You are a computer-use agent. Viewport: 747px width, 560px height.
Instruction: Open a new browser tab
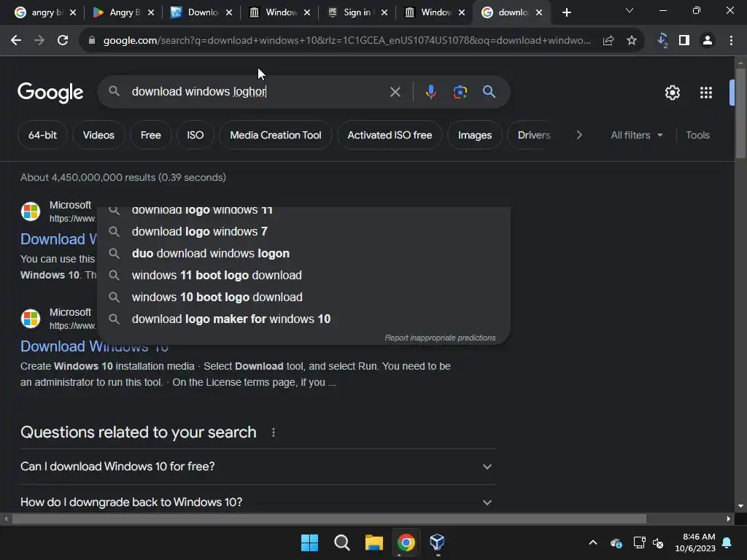[566, 12]
